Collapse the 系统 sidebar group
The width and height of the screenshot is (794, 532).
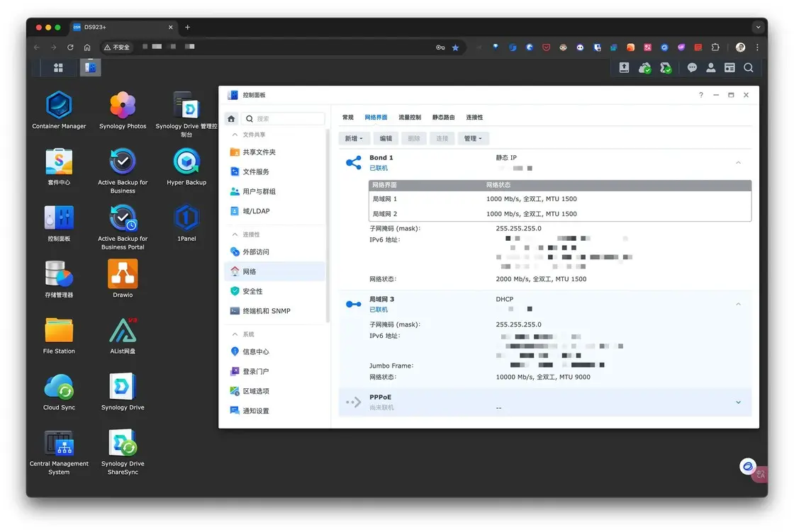pyautogui.click(x=235, y=334)
